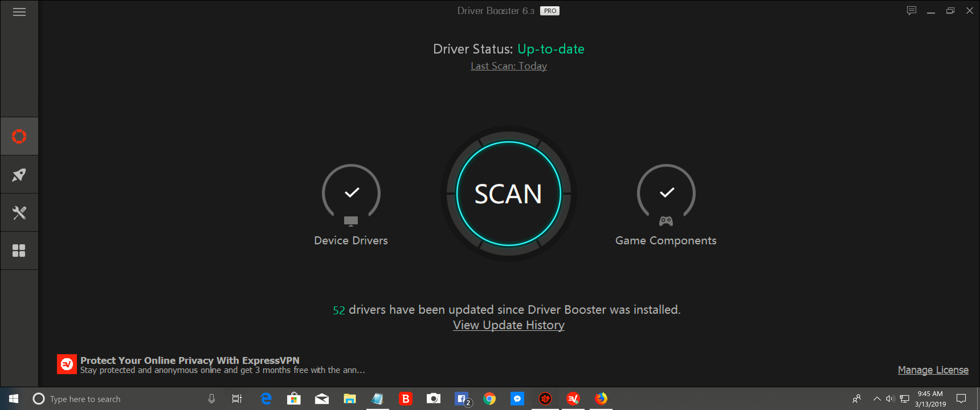Click the PRO badge in the title
The width and height of the screenshot is (980, 410).
coord(550,11)
